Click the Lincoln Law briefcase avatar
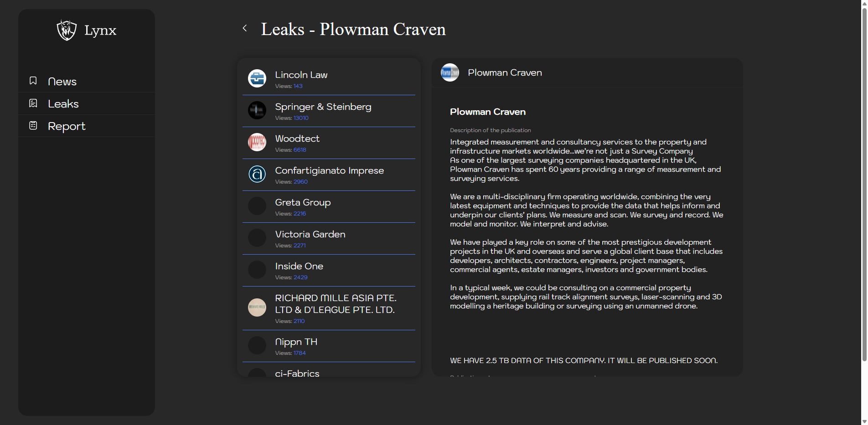868x425 pixels. 257,78
